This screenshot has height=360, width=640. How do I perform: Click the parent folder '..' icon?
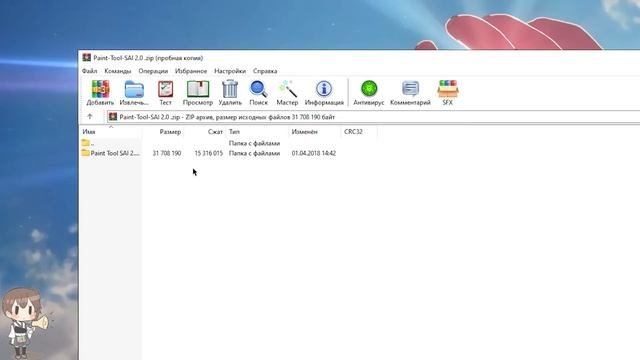(x=85, y=143)
